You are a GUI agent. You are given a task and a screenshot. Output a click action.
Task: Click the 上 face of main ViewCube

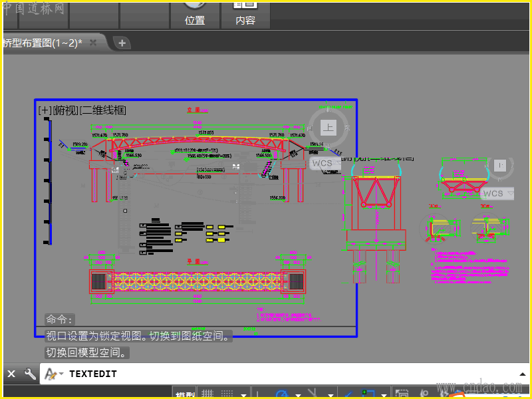point(328,128)
